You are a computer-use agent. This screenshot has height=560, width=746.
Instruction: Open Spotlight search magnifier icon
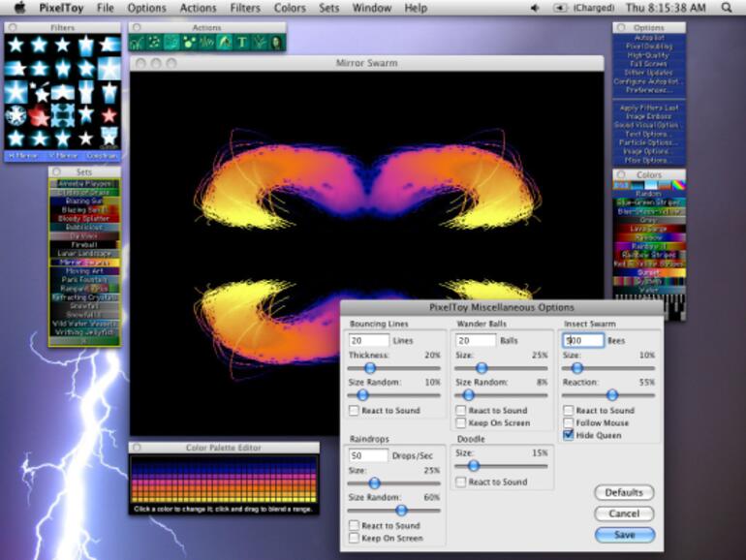click(727, 8)
